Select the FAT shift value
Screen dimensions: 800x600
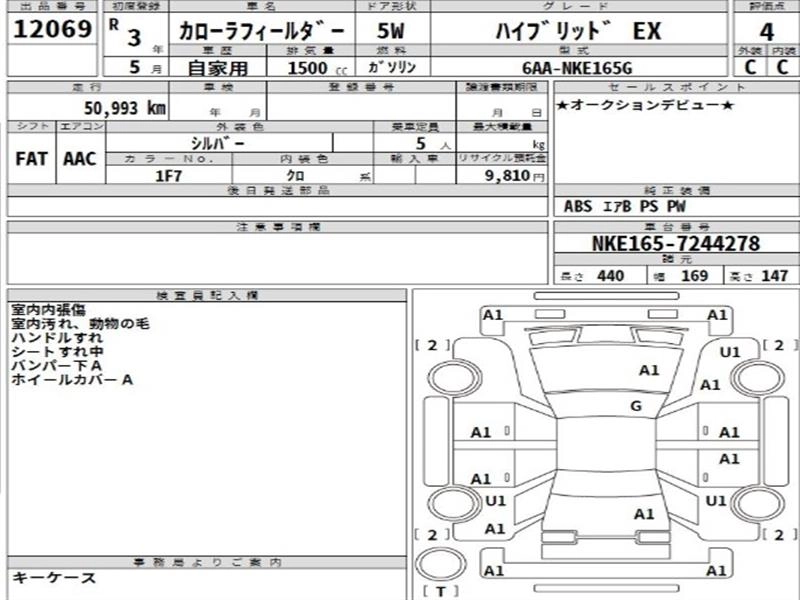click(31, 159)
